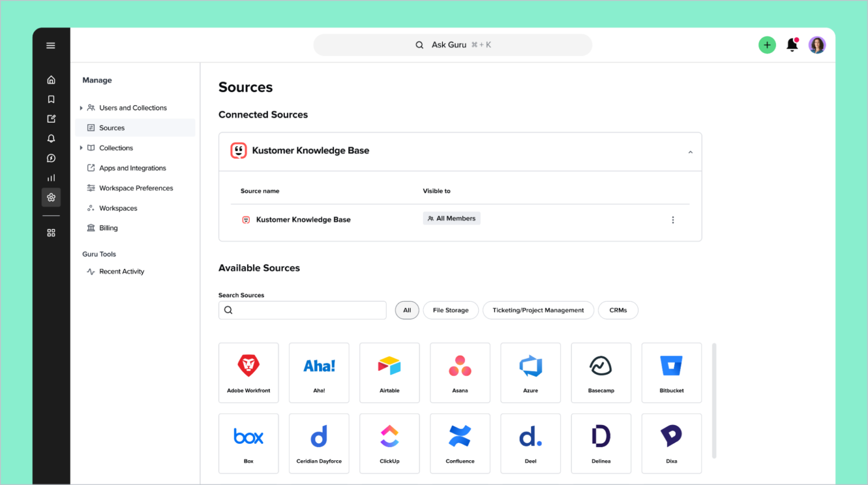Open the three-dot options for Kustomer Knowledge Base

point(672,219)
